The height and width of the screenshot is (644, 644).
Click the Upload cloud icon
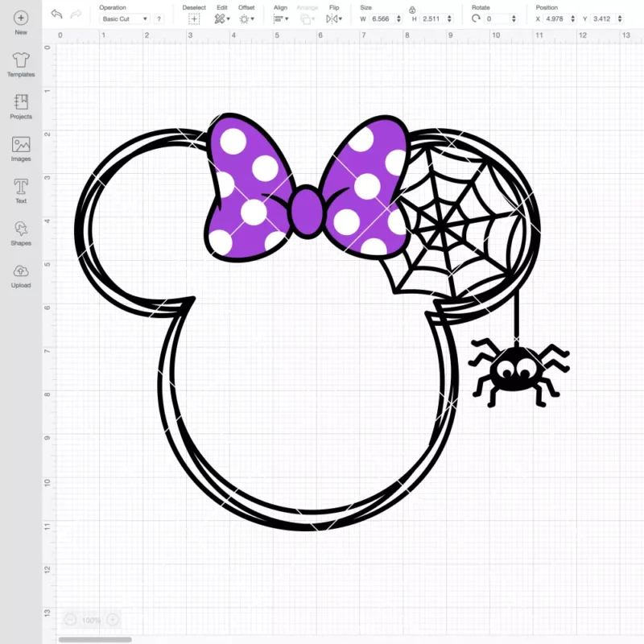click(21, 271)
